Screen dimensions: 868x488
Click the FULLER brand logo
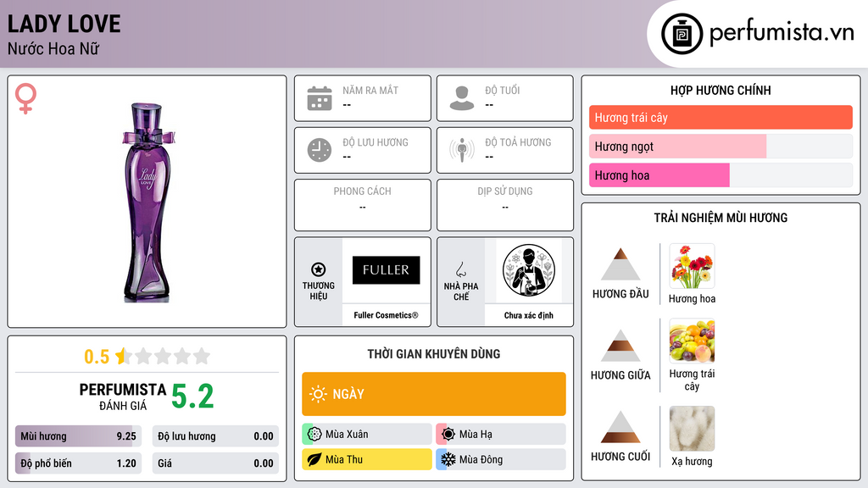[x=386, y=270]
